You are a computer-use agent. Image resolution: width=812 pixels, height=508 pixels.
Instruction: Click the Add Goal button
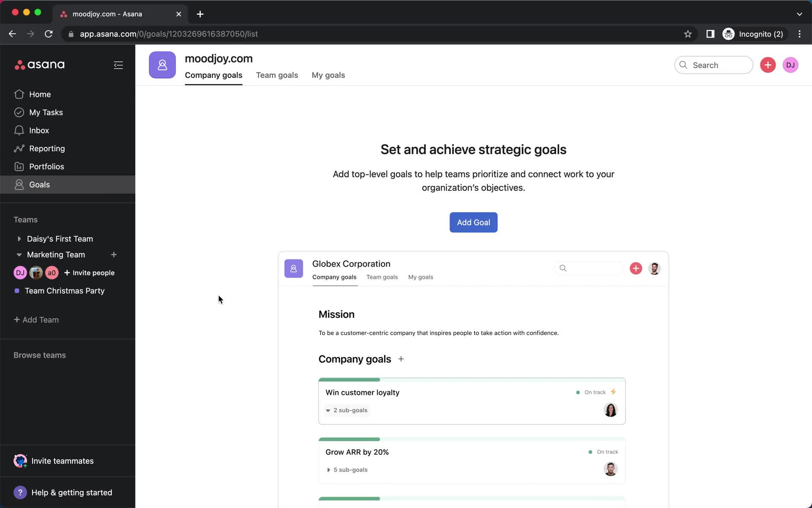point(473,222)
